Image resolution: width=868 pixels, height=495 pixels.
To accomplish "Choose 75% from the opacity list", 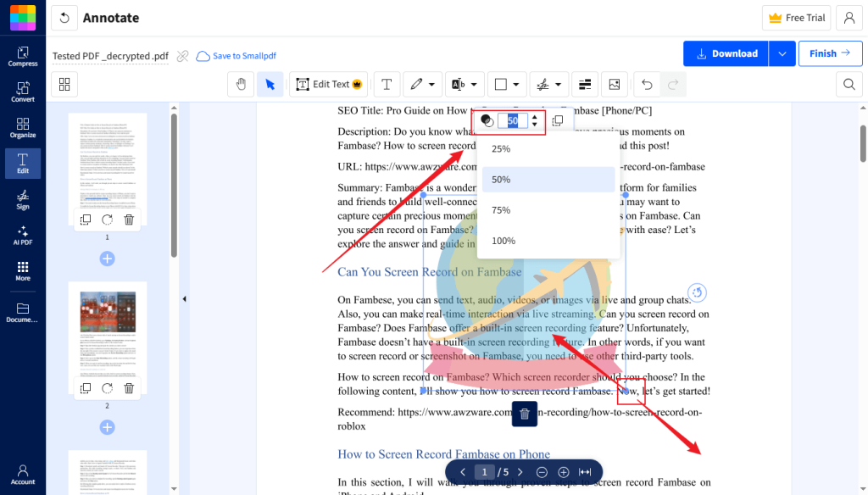I will click(502, 209).
